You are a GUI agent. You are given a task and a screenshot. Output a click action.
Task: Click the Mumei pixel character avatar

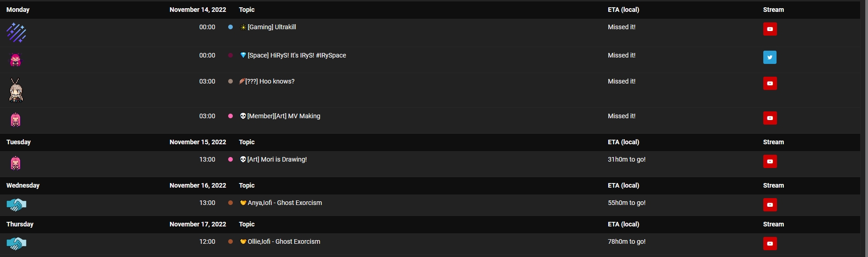[x=16, y=90]
